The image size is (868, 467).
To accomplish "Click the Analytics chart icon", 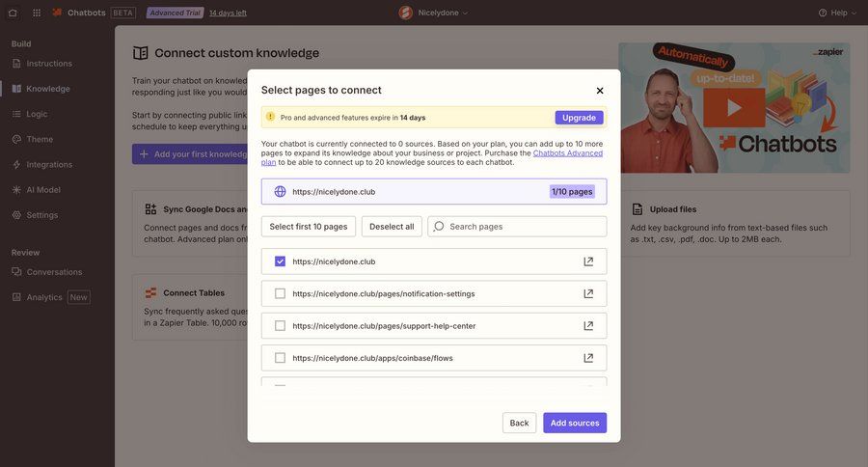I will 16,297.
